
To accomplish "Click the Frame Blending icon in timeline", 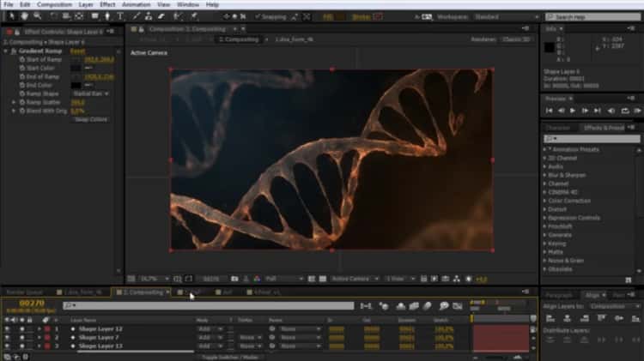I will 414,306.
